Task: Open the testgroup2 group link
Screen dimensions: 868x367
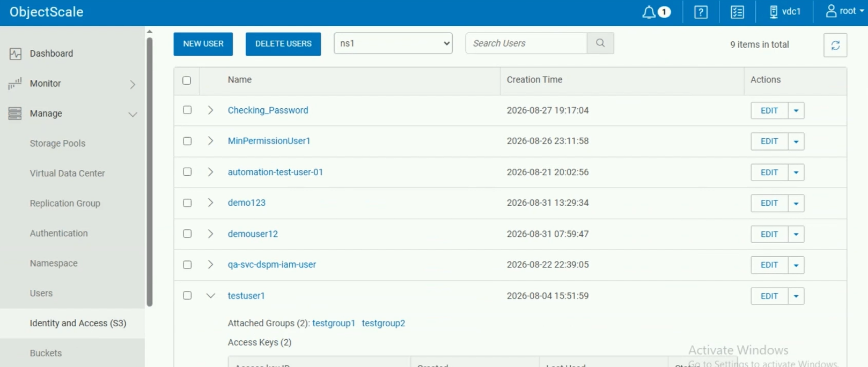Action: tap(384, 323)
